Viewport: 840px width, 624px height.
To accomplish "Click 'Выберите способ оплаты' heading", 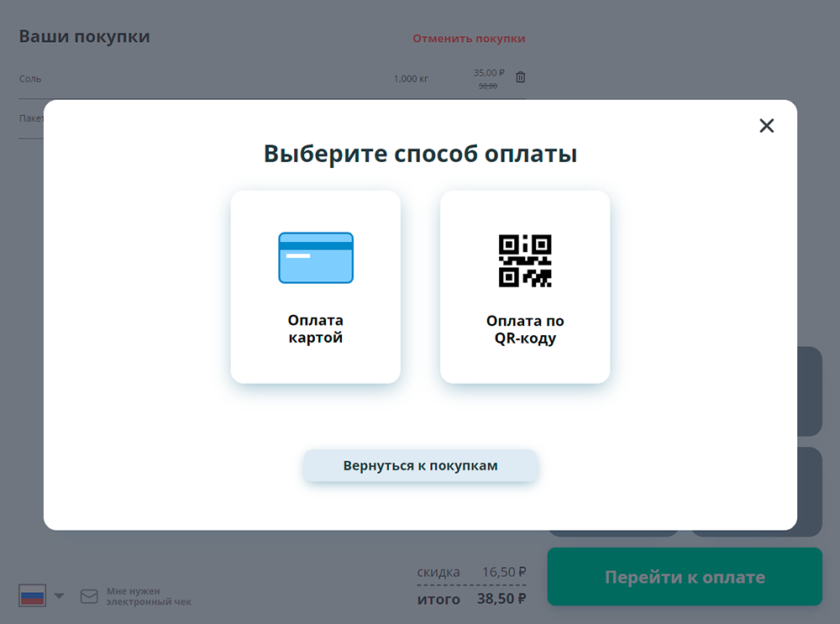I will tap(421, 154).
